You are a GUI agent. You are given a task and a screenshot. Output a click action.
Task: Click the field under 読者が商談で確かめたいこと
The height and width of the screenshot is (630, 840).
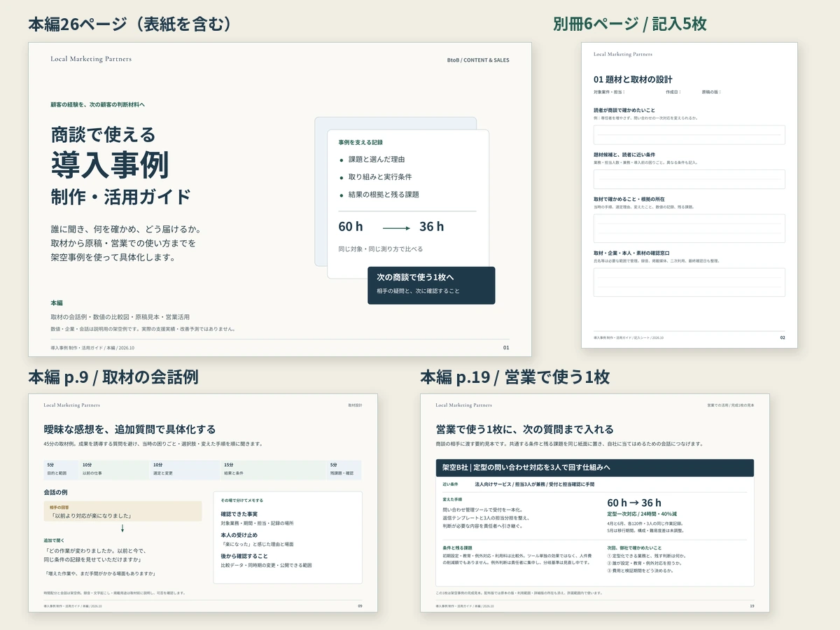coord(689,135)
